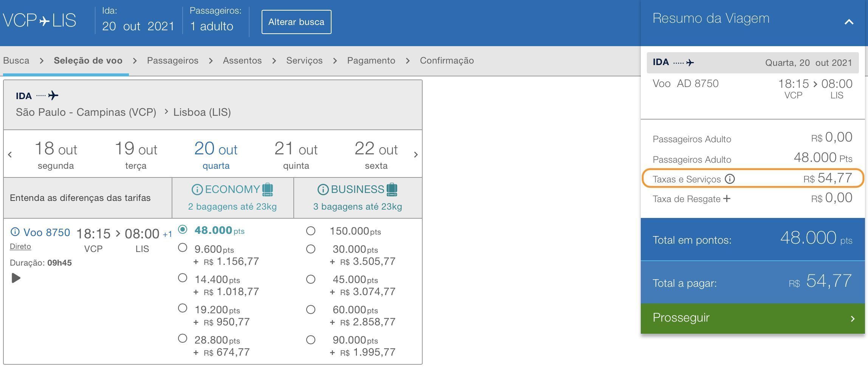Click the airplane icon in the Resumo IDA row
The width and height of the screenshot is (868, 367).
pos(690,62)
